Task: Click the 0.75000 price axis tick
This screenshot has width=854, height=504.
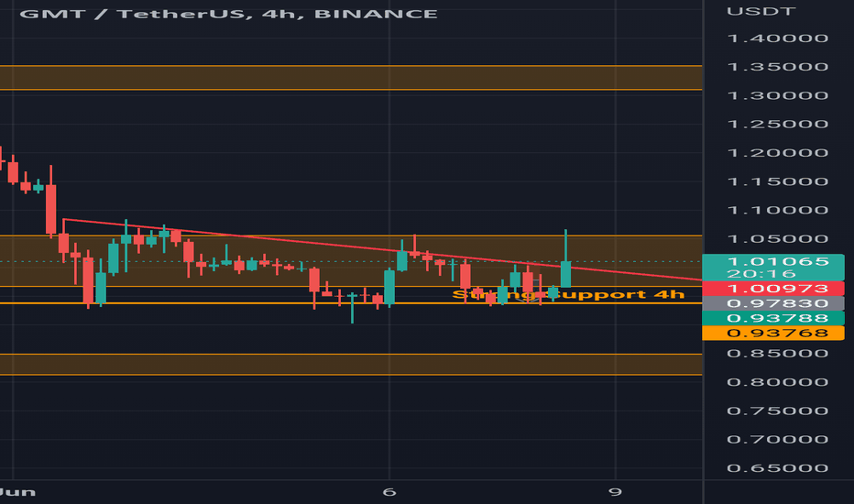Action: click(778, 411)
